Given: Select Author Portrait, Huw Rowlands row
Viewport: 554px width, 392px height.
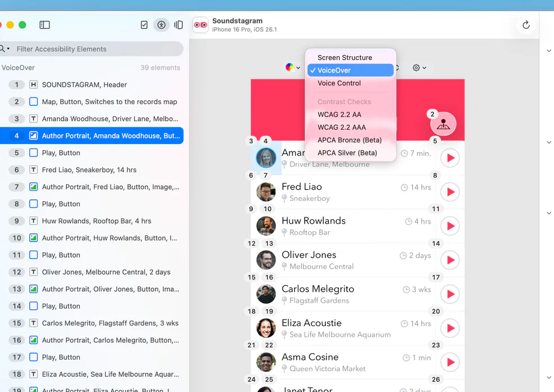Looking at the screenshot, I should tap(92, 238).
